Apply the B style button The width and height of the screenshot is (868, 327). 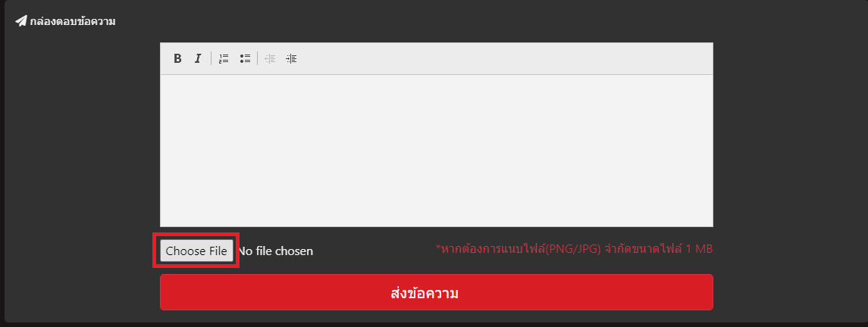tap(177, 58)
